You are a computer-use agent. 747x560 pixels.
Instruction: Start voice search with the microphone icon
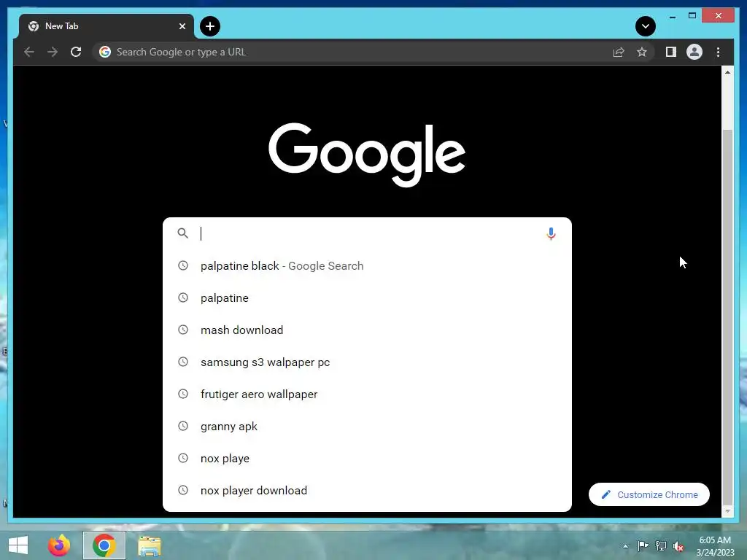(x=551, y=233)
